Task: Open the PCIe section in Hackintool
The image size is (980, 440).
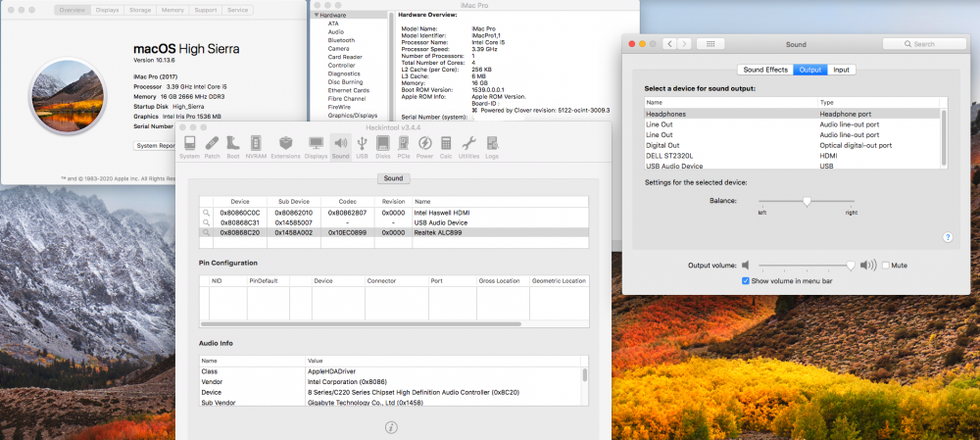Action: click(404, 148)
